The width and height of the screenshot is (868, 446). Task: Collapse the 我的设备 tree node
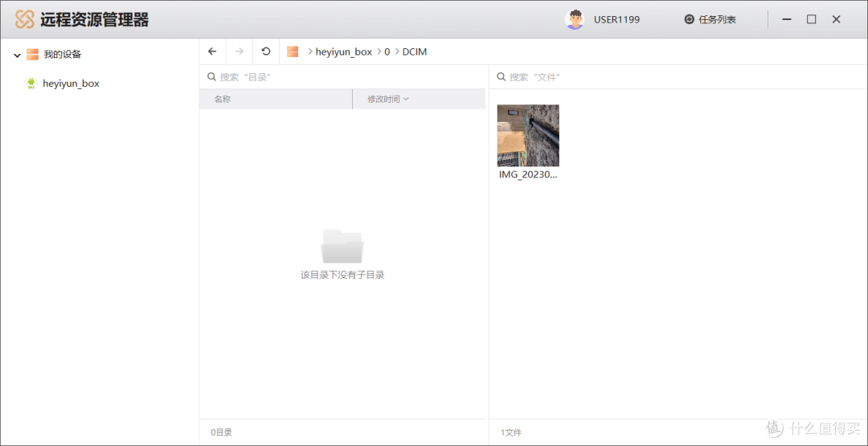[17, 55]
